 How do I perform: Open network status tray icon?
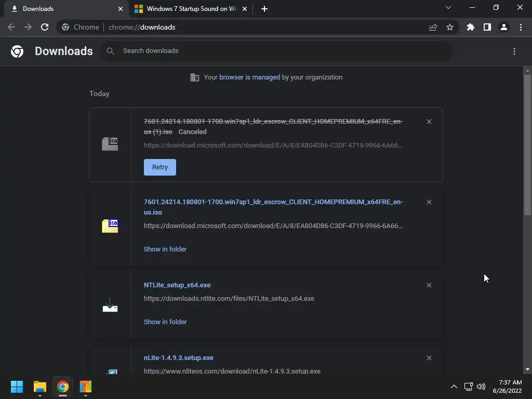coord(469,387)
